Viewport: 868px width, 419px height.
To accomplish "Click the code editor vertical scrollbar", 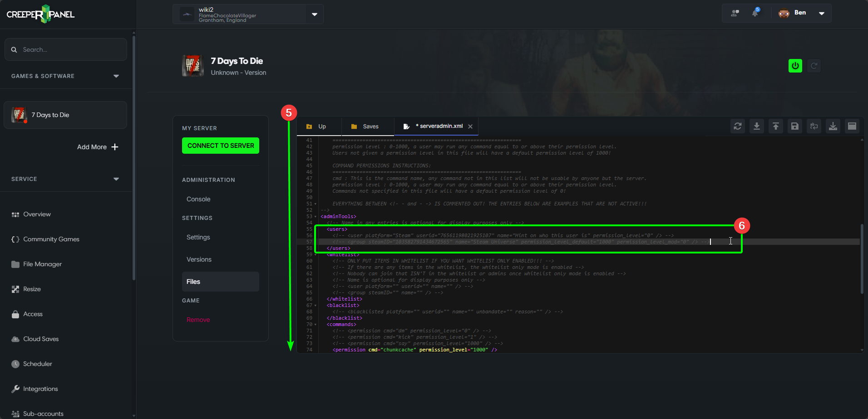I will point(862,258).
